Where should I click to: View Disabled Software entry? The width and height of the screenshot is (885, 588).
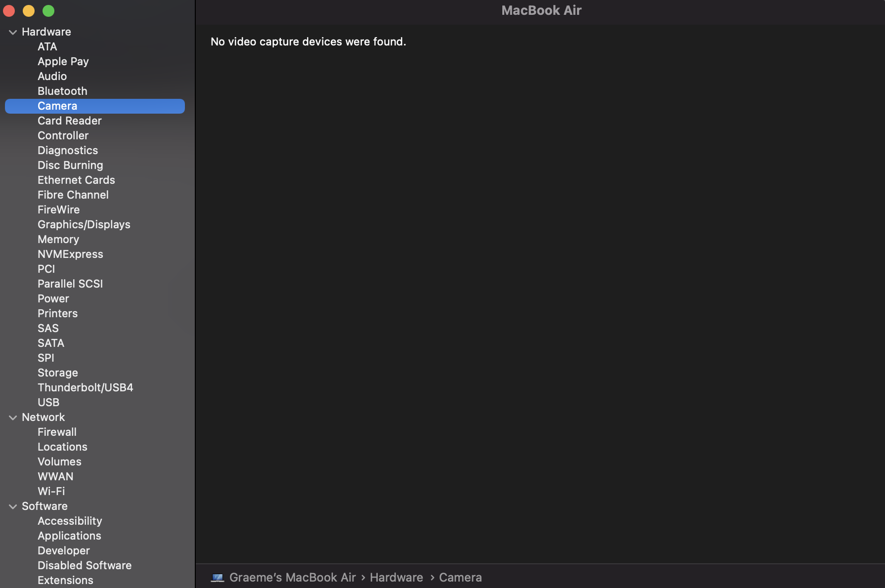click(x=85, y=565)
